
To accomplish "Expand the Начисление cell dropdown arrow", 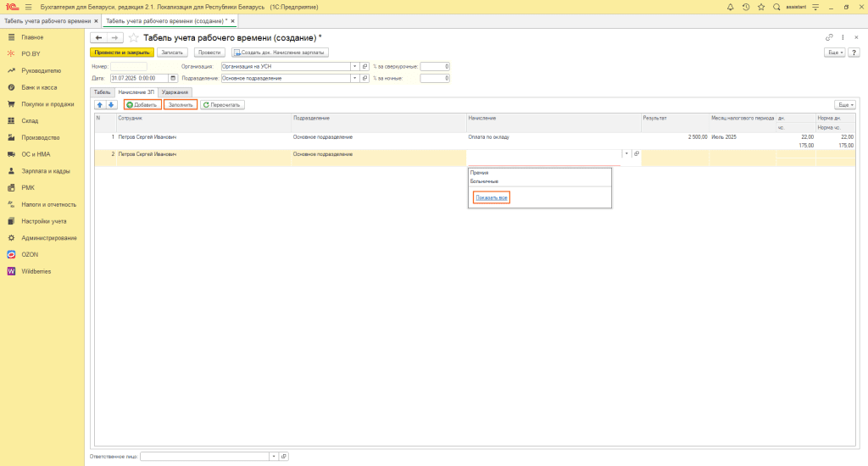I will click(626, 154).
